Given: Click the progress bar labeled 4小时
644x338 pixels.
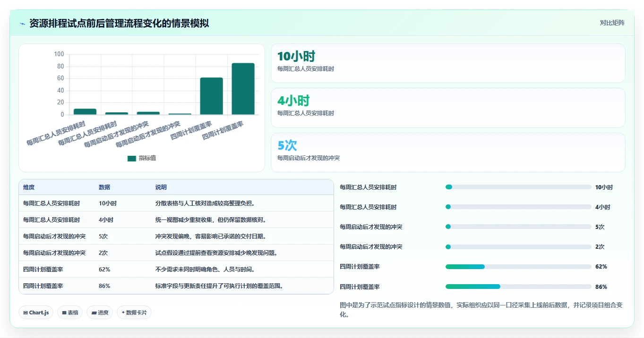Looking at the screenshot, I should click(518, 207).
